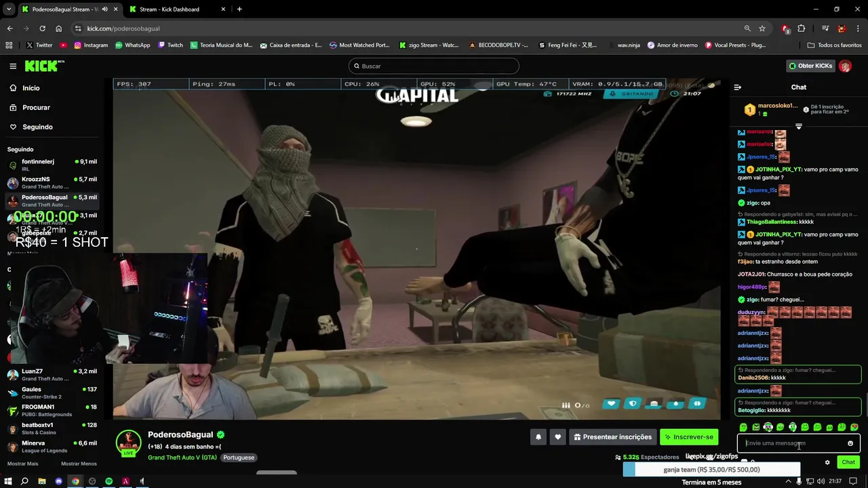Screen dimensions: 868x488
Task: Open Grand Theft Auto V category link
Action: [x=182, y=457]
